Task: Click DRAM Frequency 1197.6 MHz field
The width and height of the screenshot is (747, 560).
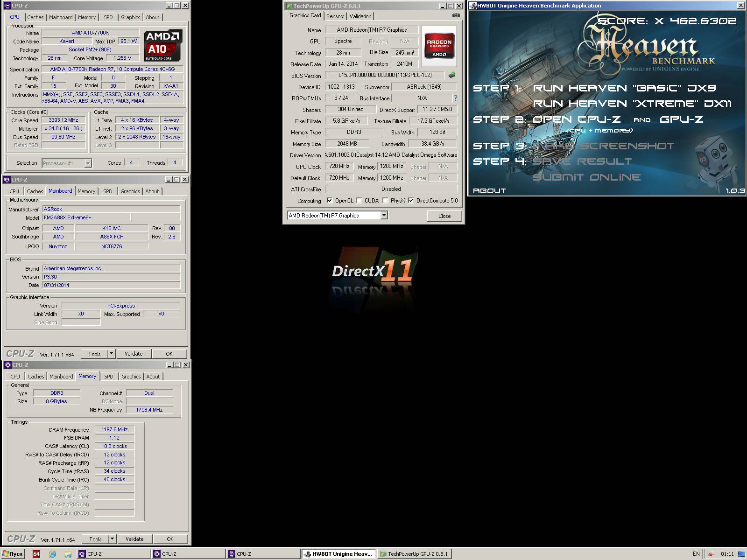Action: tap(114, 429)
